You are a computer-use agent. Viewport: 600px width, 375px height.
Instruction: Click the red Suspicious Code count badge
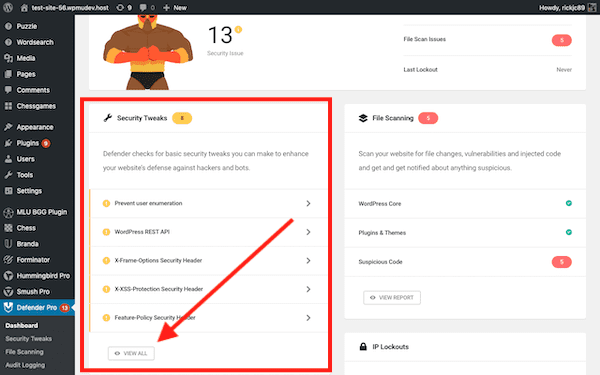point(561,262)
